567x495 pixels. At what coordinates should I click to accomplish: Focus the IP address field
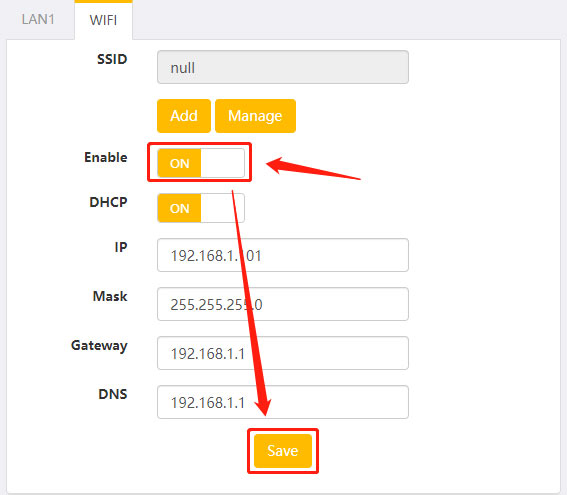[283, 255]
